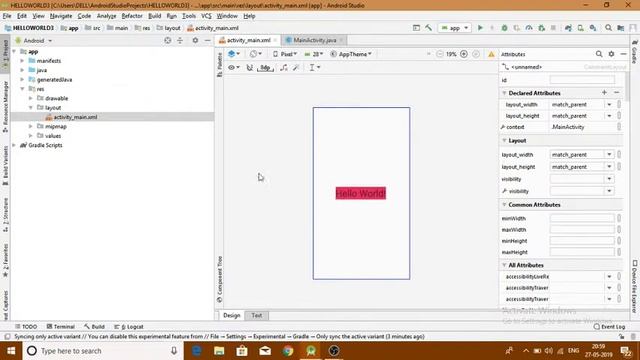Click the Sync Project with Gradle icon
The height and width of the screenshot is (360, 640).
pyautogui.click(x=568, y=28)
